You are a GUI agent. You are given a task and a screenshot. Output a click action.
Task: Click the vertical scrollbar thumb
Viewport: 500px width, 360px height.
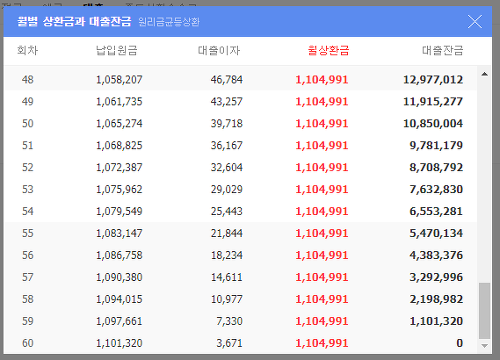click(485, 311)
